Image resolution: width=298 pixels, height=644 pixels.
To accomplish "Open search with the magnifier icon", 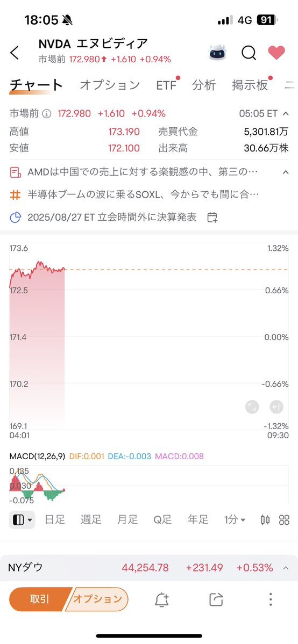I will click(x=248, y=53).
